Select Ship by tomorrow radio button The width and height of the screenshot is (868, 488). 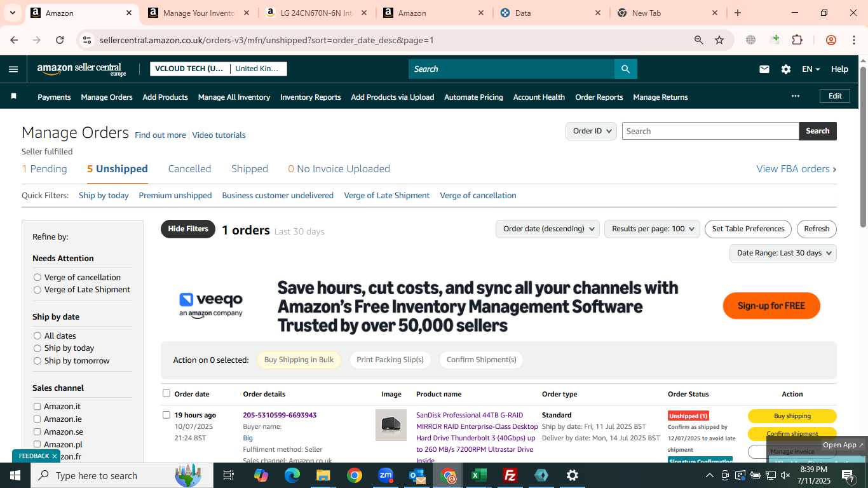tap(37, 361)
